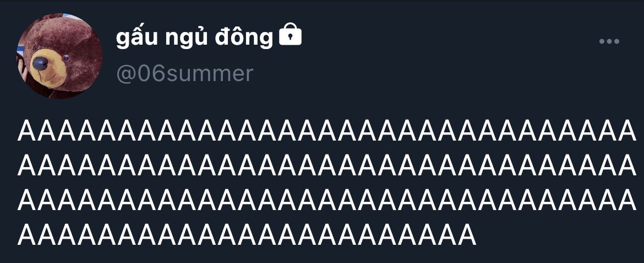Open the teddy bear profile avatar
644x263 pixels.
click(x=59, y=56)
